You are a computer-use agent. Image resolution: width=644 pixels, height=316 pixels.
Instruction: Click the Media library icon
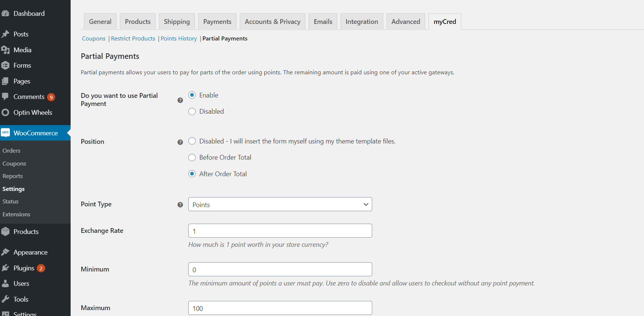coord(5,50)
